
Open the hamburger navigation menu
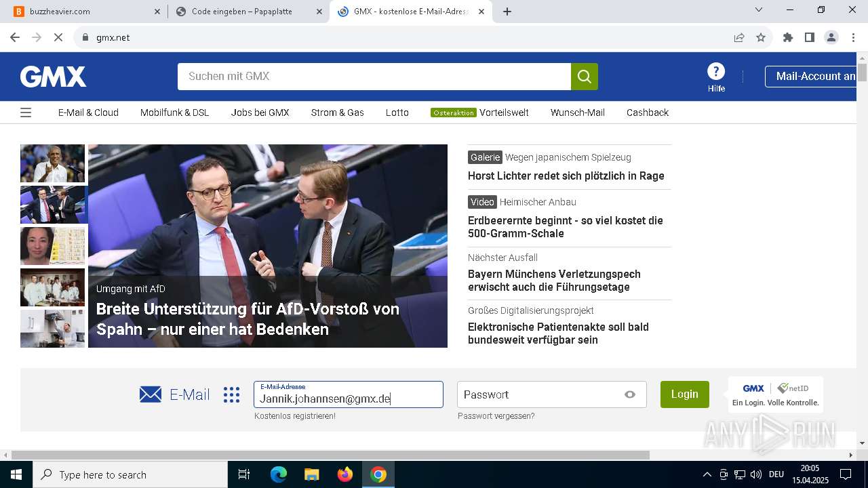26,113
